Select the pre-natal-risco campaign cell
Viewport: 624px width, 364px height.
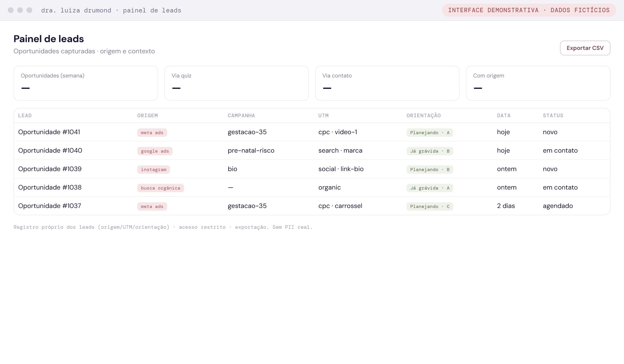click(x=251, y=151)
